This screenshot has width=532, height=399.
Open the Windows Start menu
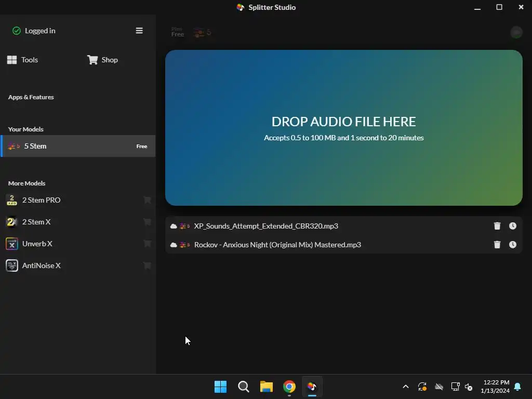click(220, 387)
